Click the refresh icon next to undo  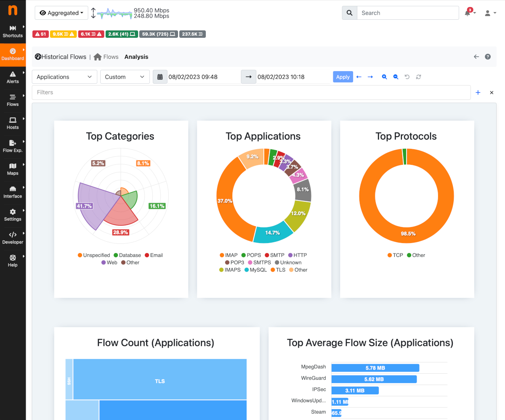pyautogui.click(x=417, y=77)
